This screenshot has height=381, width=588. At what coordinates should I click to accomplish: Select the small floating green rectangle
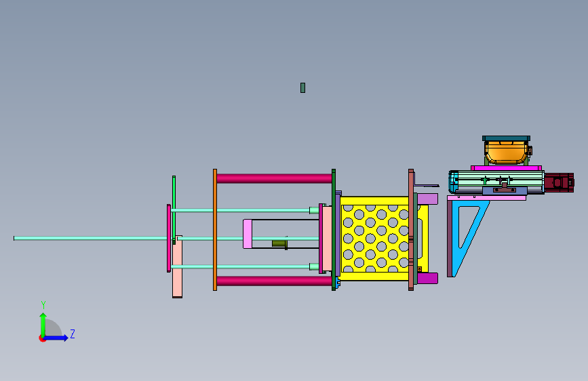(302, 87)
